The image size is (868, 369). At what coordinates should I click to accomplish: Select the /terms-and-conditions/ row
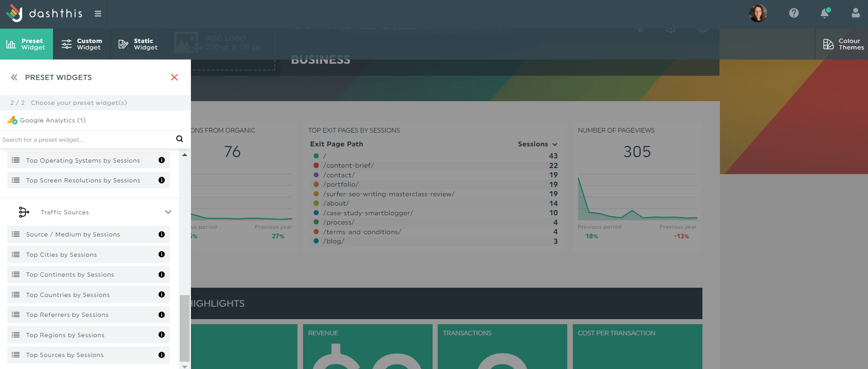pyautogui.click(x=435, y=232)
